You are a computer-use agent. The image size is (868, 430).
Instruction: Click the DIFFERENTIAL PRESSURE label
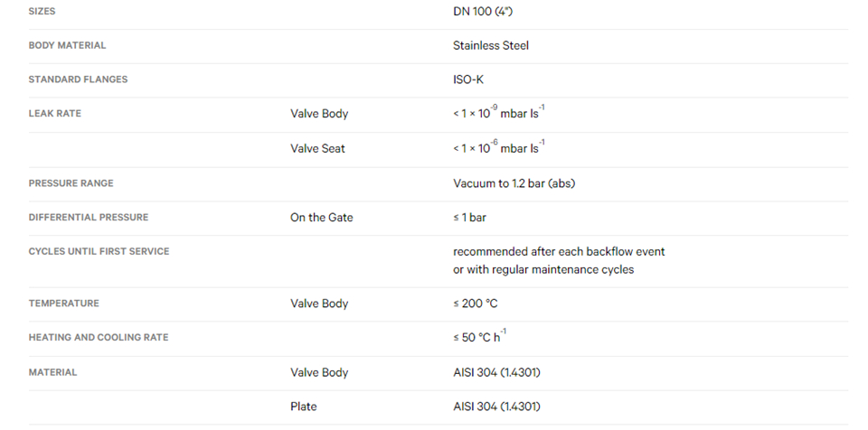(x=89, y=218)
